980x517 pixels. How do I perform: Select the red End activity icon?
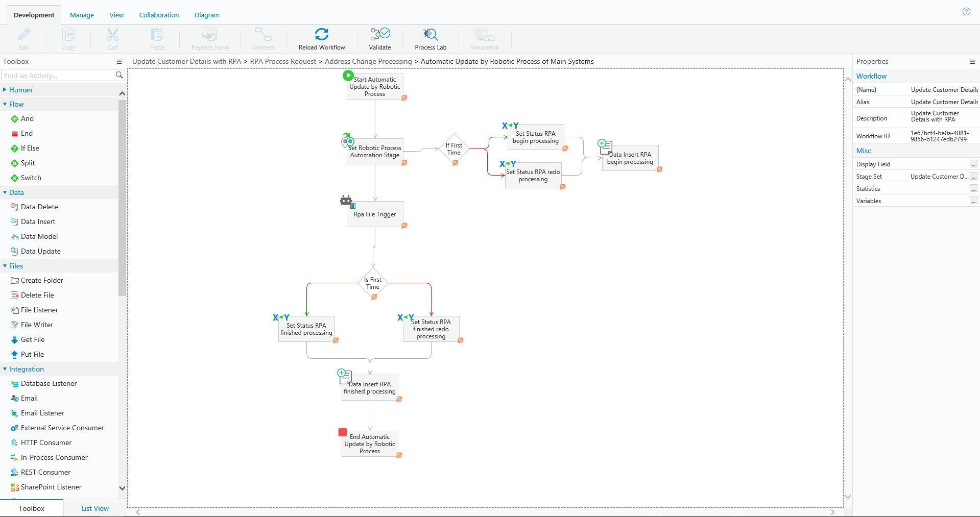15,134
